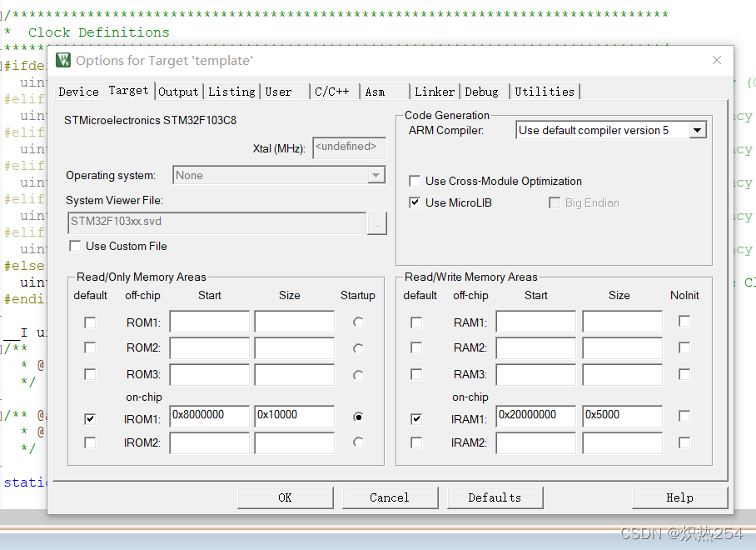This screenshot has height=550, width=756.
Task: Click the STMicroelectronics STM32F103C8 device label
Action: [x=151, y=120]
